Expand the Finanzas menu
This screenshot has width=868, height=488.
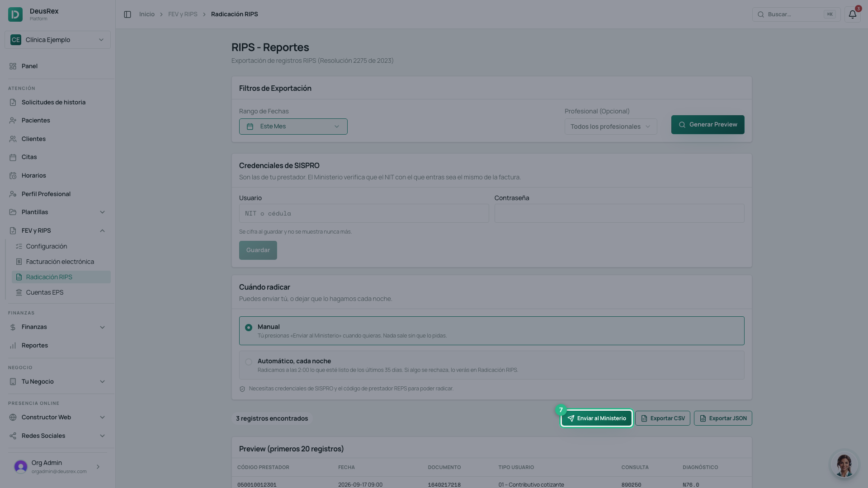(57, 327)
